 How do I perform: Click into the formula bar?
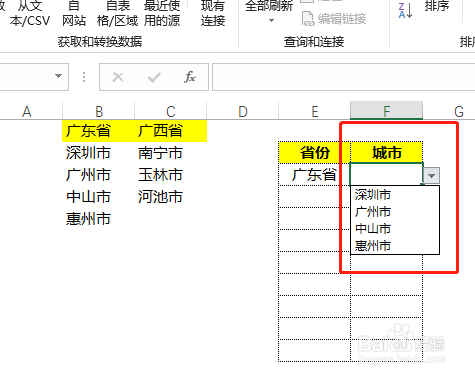(x=344, y=77)
